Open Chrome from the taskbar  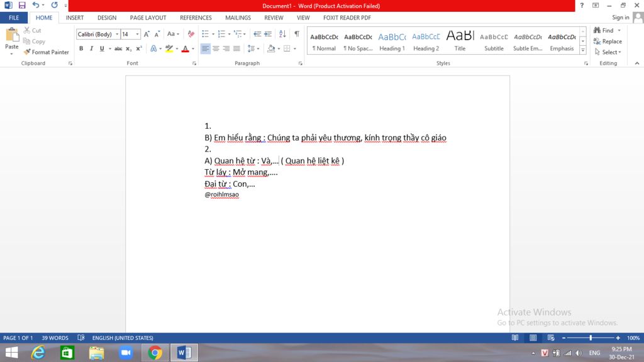(155, 353)
